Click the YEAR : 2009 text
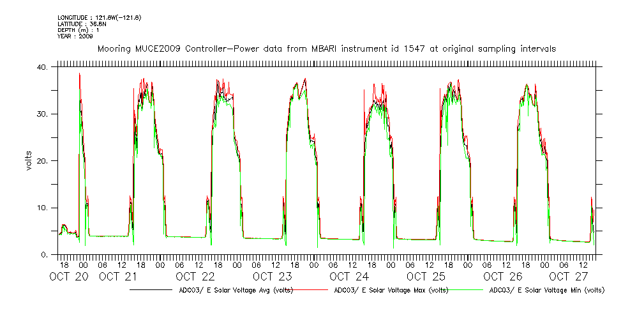Viewport: 644px width, 322px height. pyautogui.click(x=75, y=36)
